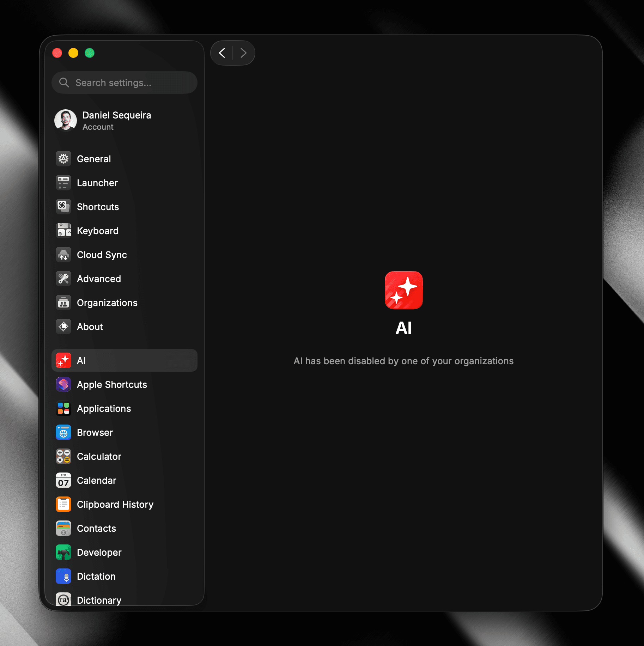The image size is (644, 646).
Task: Open Clipboard History label
Action: tap(115, 505)
